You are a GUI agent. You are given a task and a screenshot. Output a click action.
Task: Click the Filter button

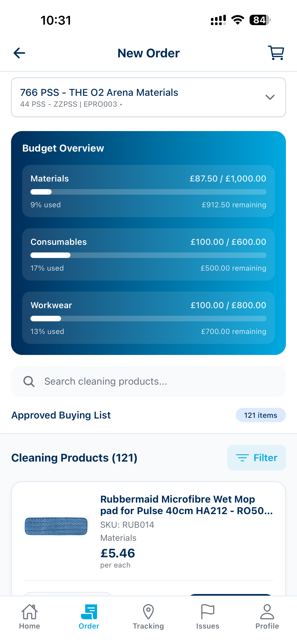256,457
